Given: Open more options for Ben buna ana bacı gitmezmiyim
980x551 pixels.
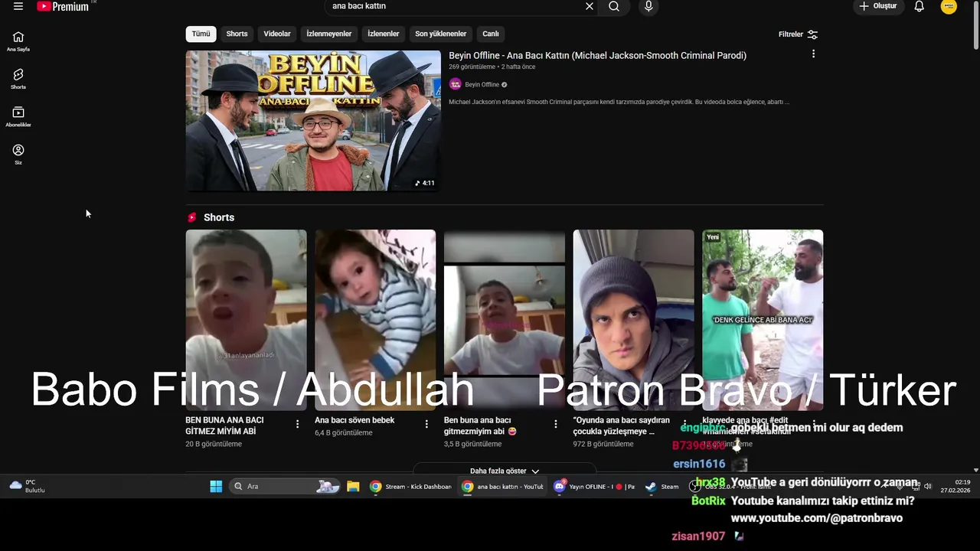Looking at the screenshot, I should pyautogui.click(x=557, y=423).
